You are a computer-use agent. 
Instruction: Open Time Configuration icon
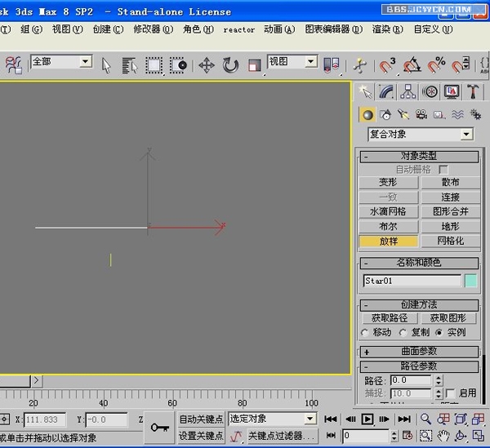pos(408,436)
